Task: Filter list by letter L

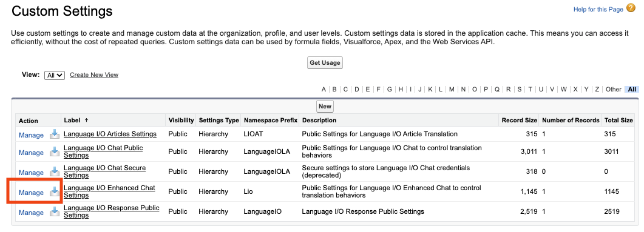Action: 440,90
